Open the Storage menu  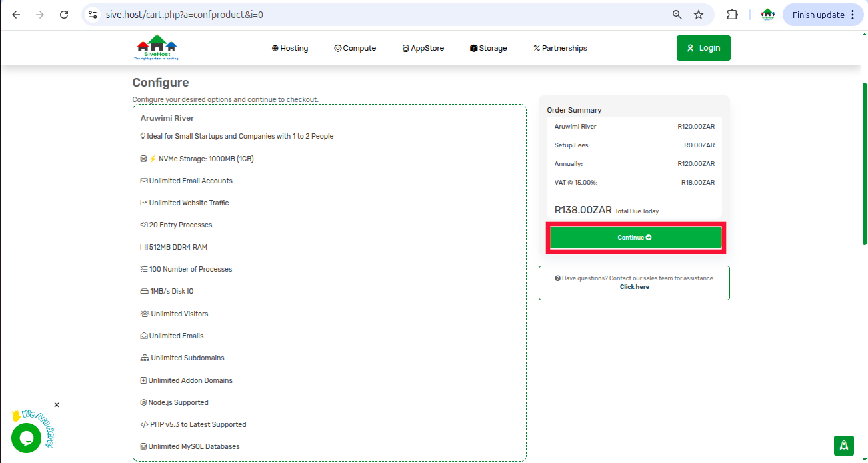(x=489, y=48)
